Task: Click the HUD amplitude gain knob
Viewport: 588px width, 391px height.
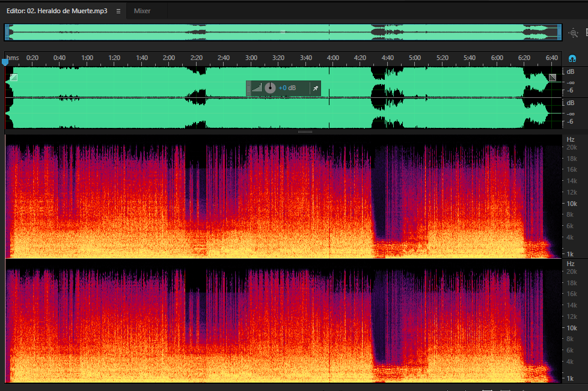Action: [270, 88]
